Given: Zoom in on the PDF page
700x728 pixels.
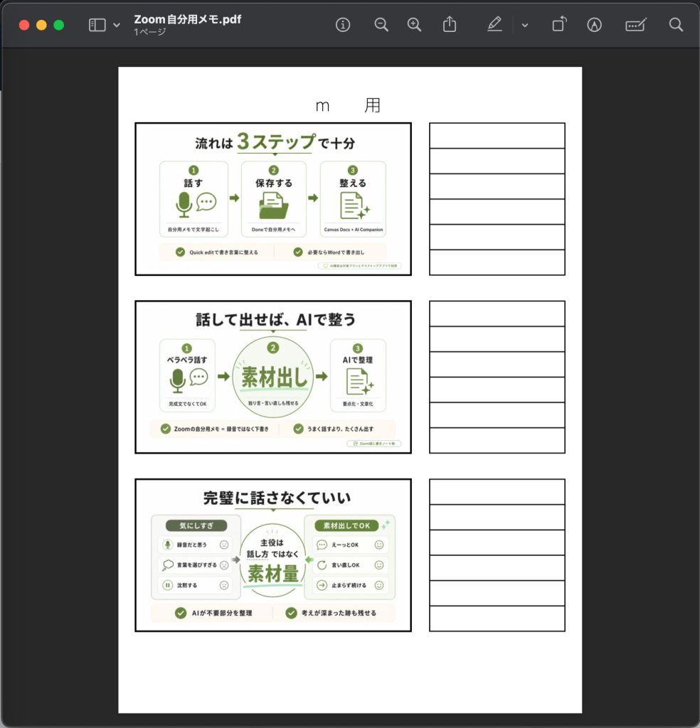Looking at the screenshot, I should click(414, 25).
